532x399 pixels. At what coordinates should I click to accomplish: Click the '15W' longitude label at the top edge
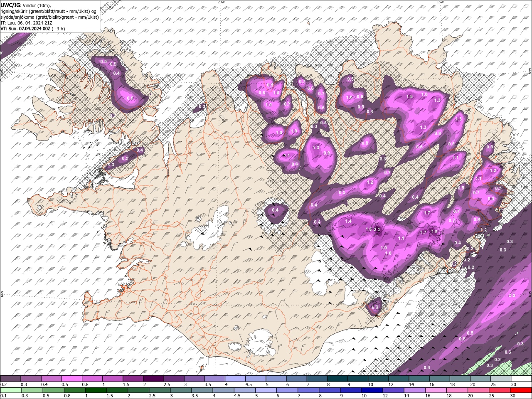[x=440, y=2]
